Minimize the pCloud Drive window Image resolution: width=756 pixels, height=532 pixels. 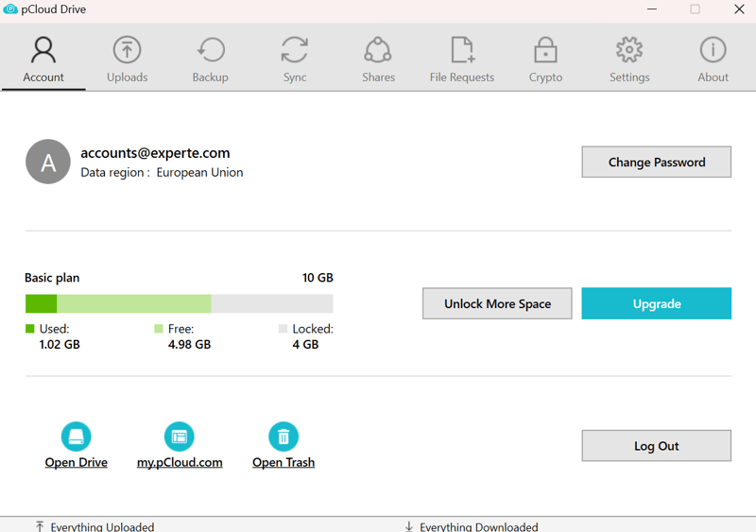coord(652,9)
